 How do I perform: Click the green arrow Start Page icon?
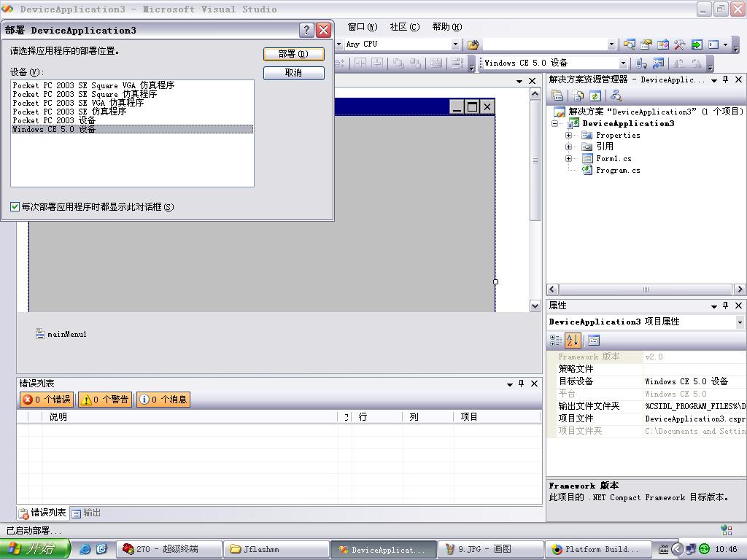pyautogui.click(x=697, y=44)
